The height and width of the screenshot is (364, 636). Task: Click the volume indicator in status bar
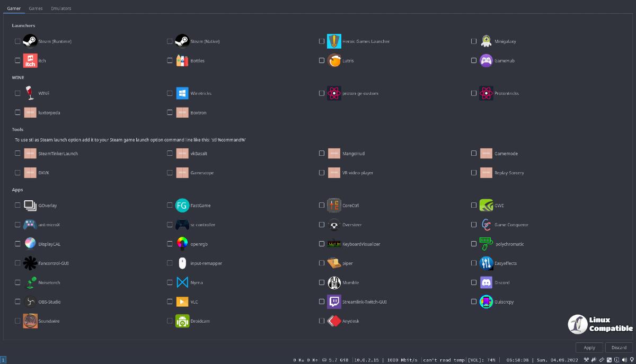[x=481, y=360]
